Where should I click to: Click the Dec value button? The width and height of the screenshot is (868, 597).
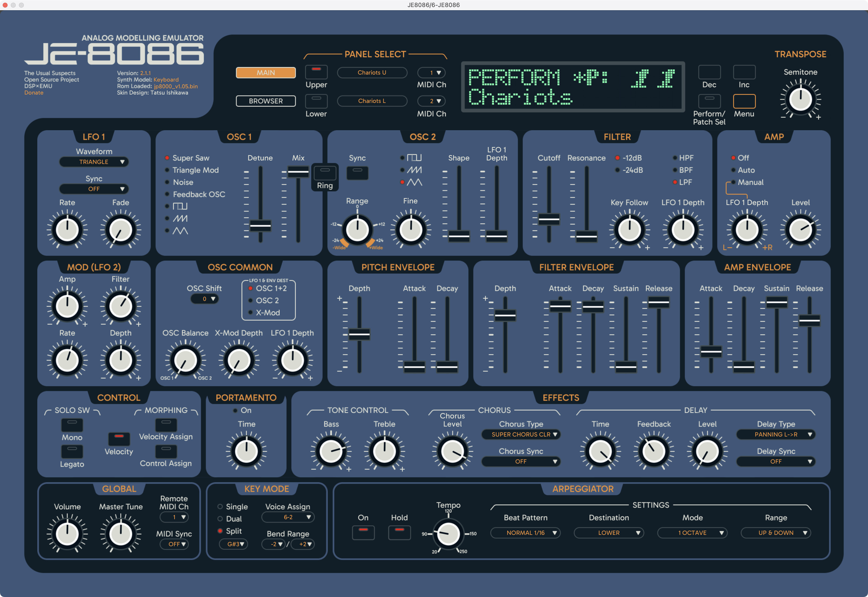pyautogui.click(x=709, y=73)
